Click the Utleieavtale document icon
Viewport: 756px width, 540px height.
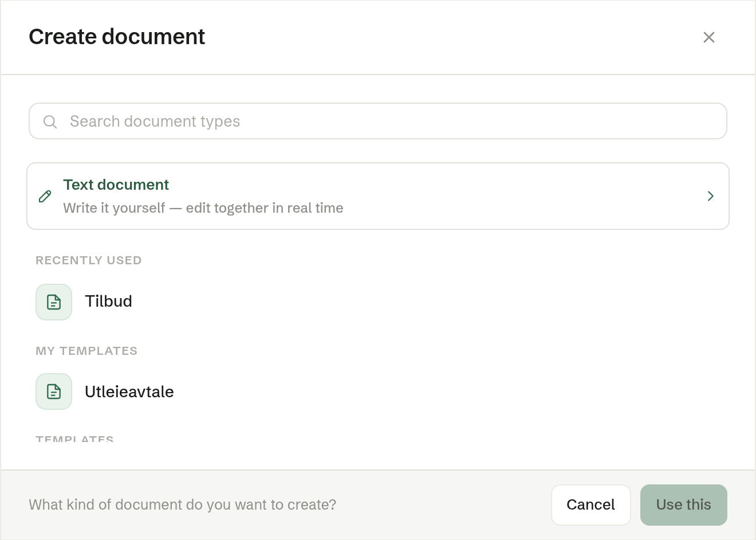coord(54,392)
